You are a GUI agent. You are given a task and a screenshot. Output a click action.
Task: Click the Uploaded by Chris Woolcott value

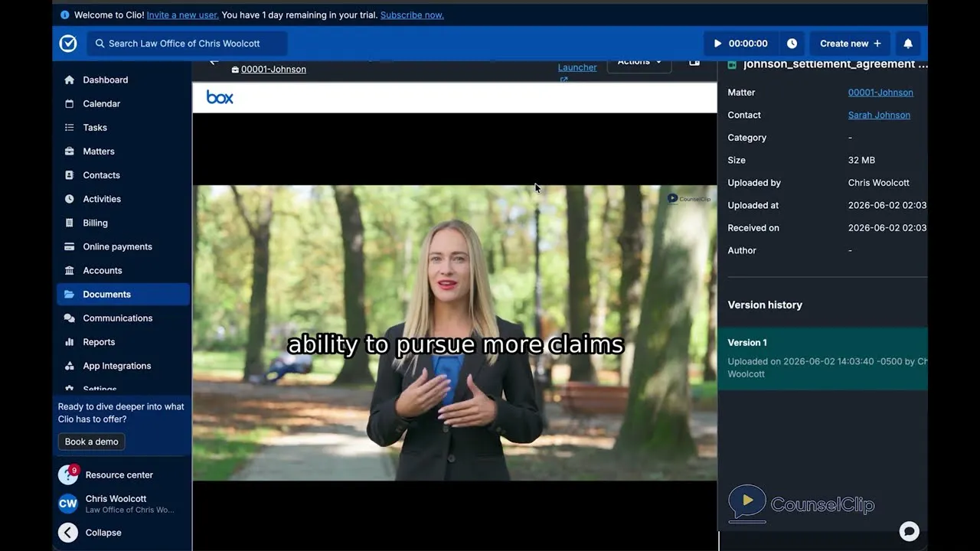point(878,183)
